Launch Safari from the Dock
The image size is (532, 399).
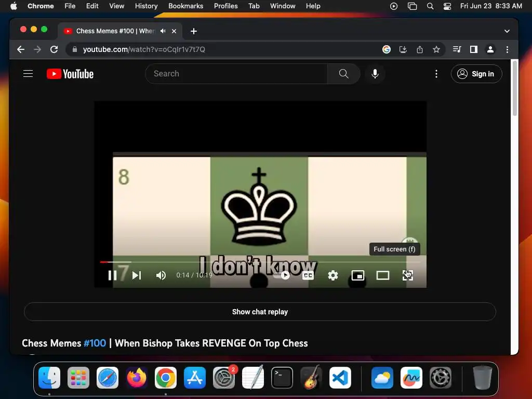point(107,378)
